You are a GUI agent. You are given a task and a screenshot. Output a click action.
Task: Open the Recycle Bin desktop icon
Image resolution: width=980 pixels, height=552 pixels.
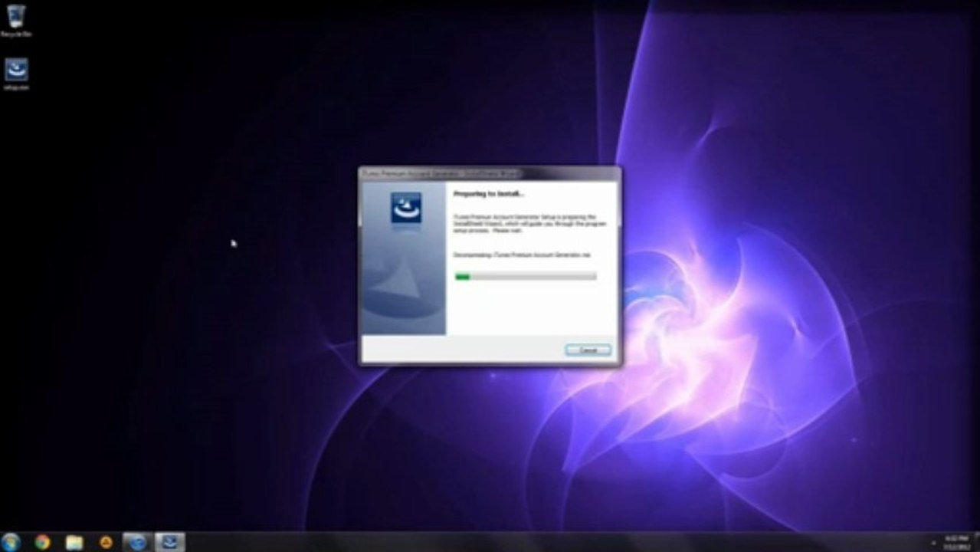[x=16, y=21]
